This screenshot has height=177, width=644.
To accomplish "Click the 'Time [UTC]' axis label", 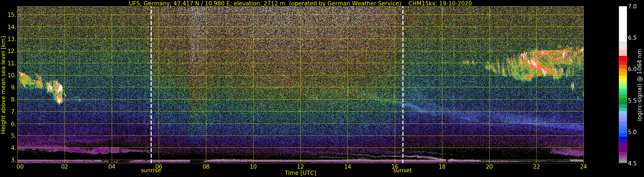I will click(300, 173).
